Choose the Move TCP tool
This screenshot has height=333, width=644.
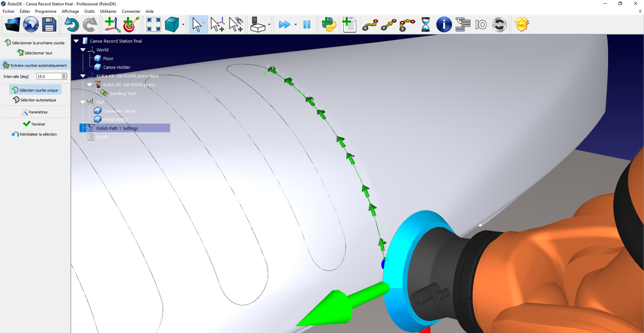[236, 24]
